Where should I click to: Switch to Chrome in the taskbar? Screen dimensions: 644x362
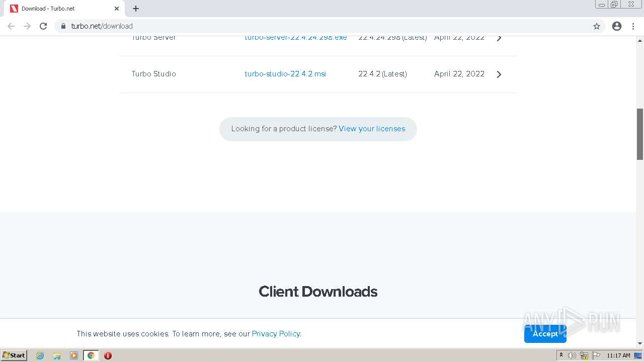[91, 355]
